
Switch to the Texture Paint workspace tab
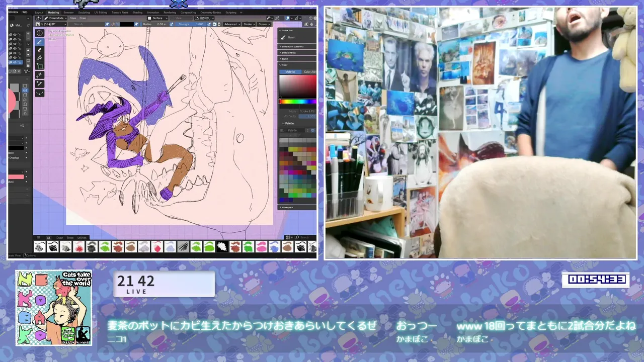[x=120, y=13]
